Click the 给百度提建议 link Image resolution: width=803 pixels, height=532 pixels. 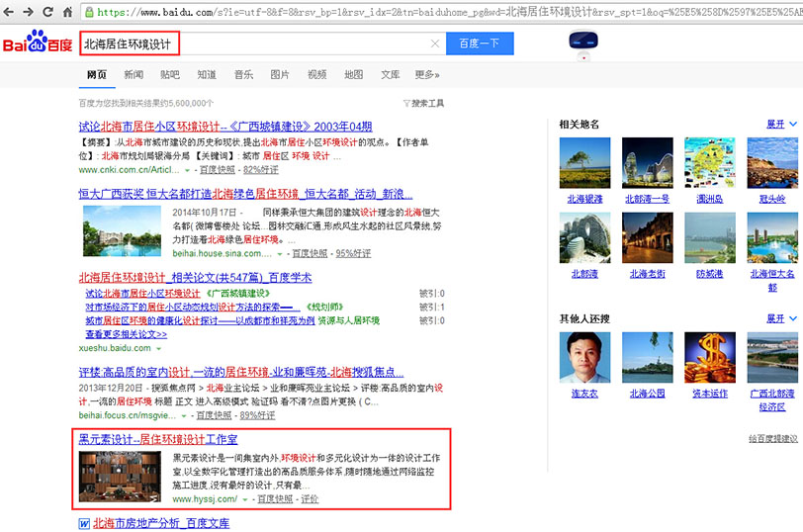click(772, 439)
